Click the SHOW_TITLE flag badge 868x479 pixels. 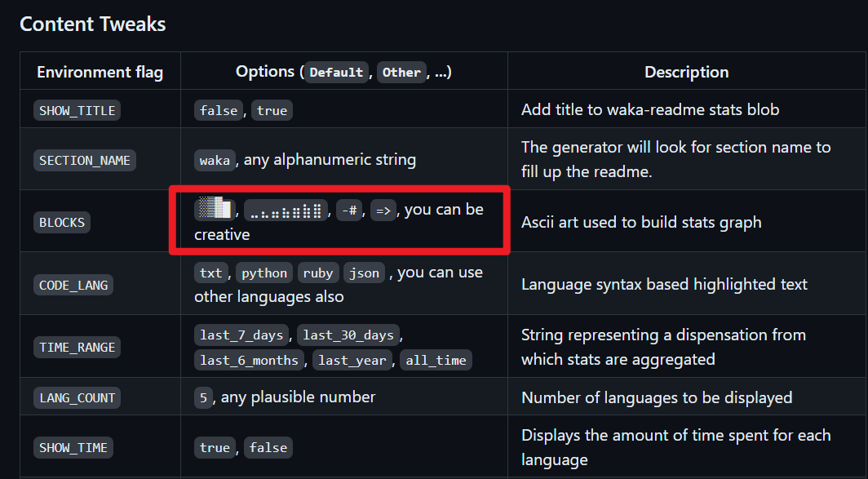pos(77,110)
